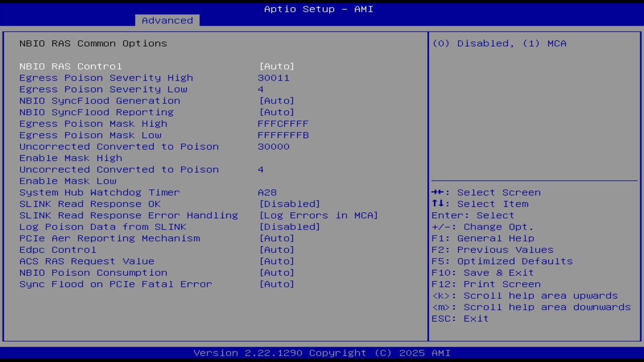This screenshot has height=362, width=644.
Task: Select Egress Poison Severity High label
Action: pos(106,78)
